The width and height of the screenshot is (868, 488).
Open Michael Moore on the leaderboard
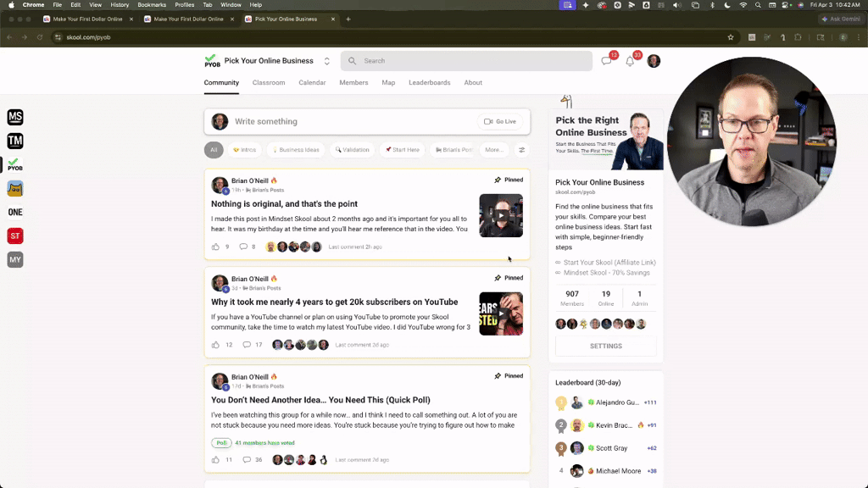pyautogui.click(x=618, y=471)
